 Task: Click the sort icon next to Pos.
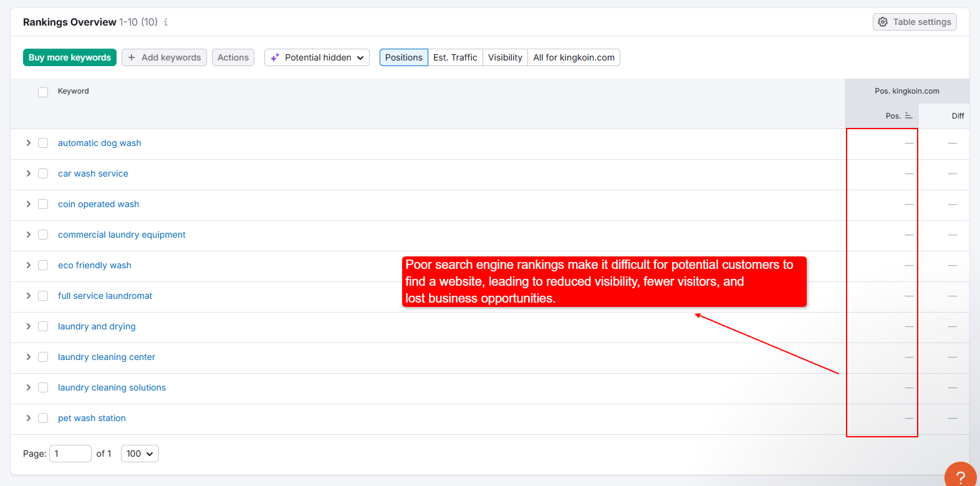pyautogui.click(x=908, y=116)
